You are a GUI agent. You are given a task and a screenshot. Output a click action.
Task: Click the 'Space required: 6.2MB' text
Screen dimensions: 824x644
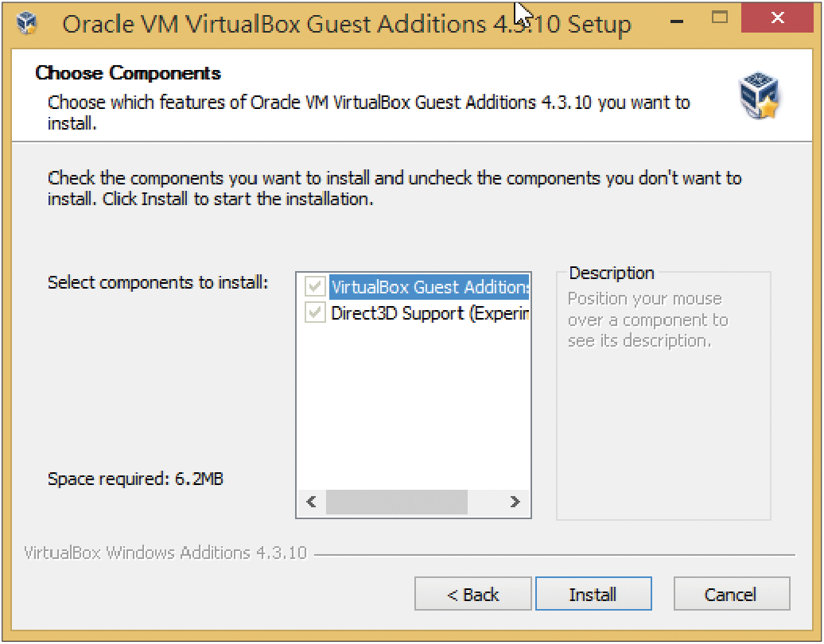click(x=135, y=479)
